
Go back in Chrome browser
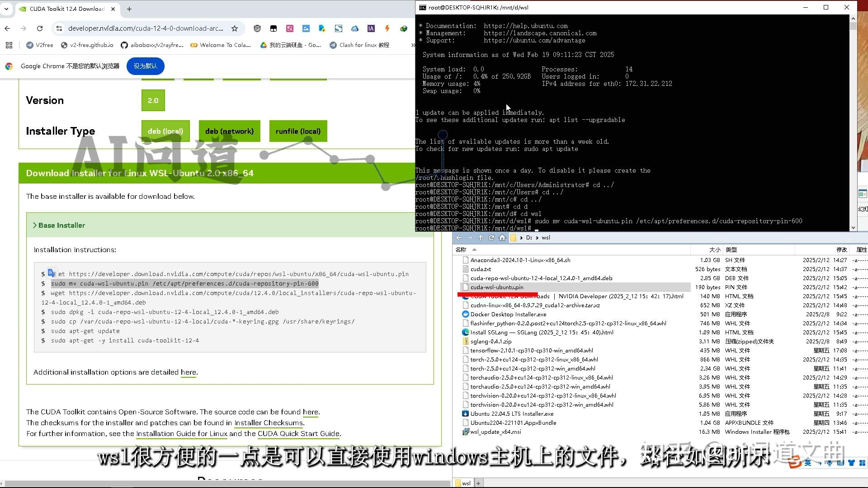coord(7,28)
